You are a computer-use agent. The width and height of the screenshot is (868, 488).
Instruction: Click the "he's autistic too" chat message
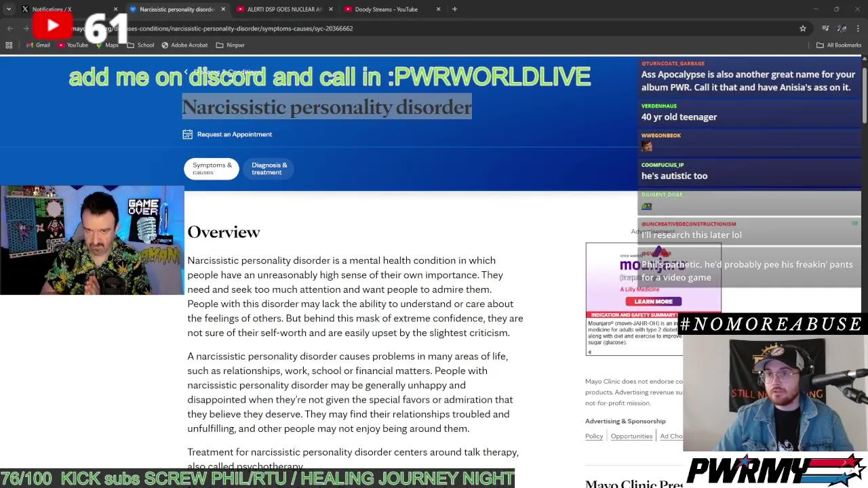(x=674, y=176)
